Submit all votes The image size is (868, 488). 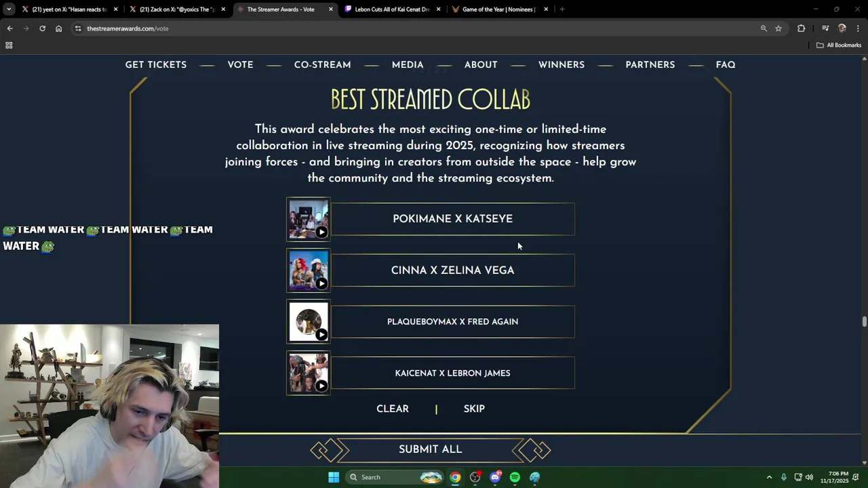[x=431, y=449]
